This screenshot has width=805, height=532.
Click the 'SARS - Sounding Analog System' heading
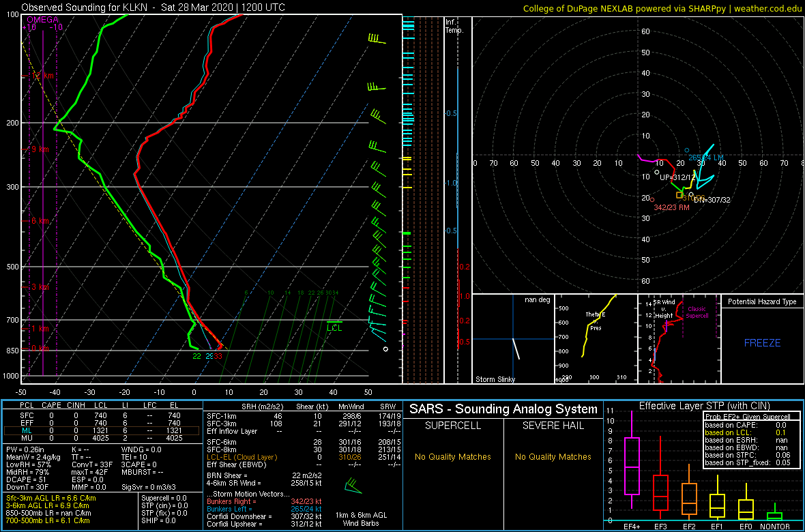(503, 409)
